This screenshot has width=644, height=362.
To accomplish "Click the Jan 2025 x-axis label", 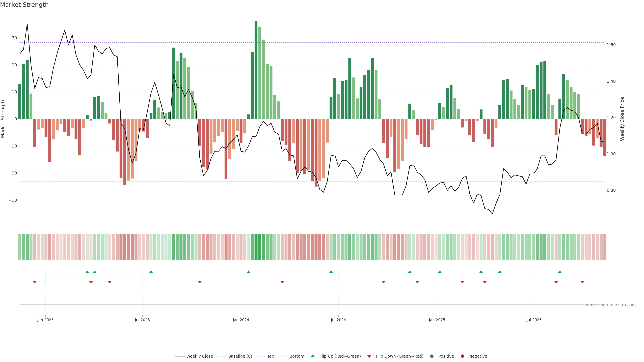I will [437, 320].
